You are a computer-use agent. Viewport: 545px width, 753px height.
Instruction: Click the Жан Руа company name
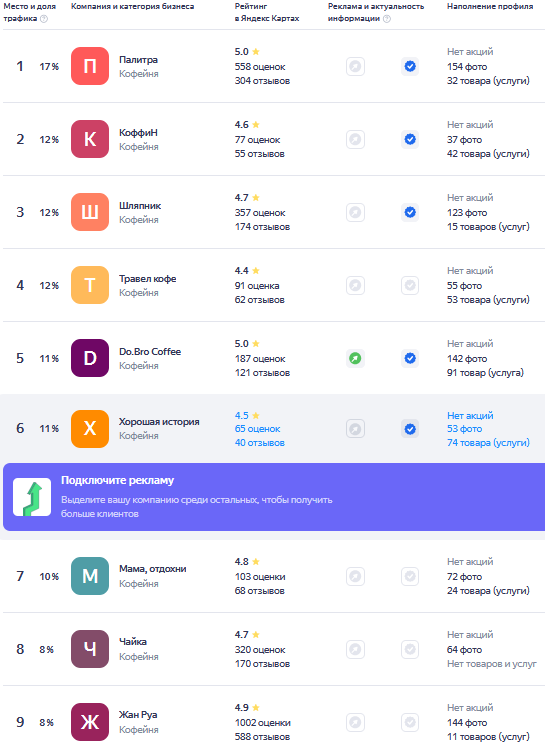138,715
